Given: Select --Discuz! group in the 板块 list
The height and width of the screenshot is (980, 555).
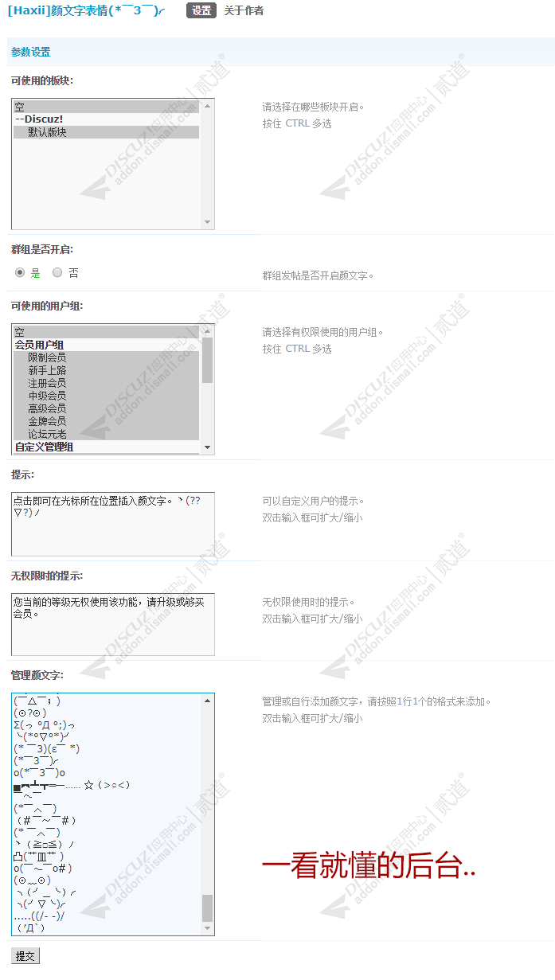Looking at the screenshot, I should pyautogui.click(x=107, y=119).
